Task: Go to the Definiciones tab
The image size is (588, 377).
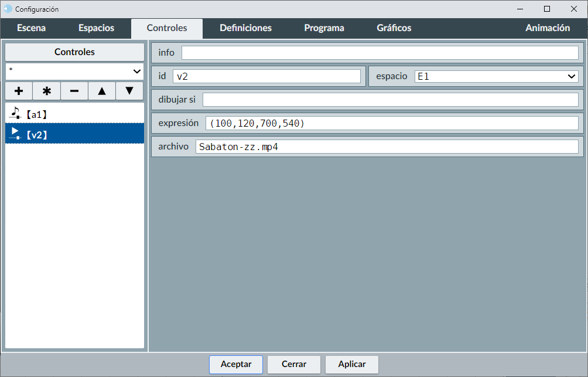Action: (x=245, y=28)
